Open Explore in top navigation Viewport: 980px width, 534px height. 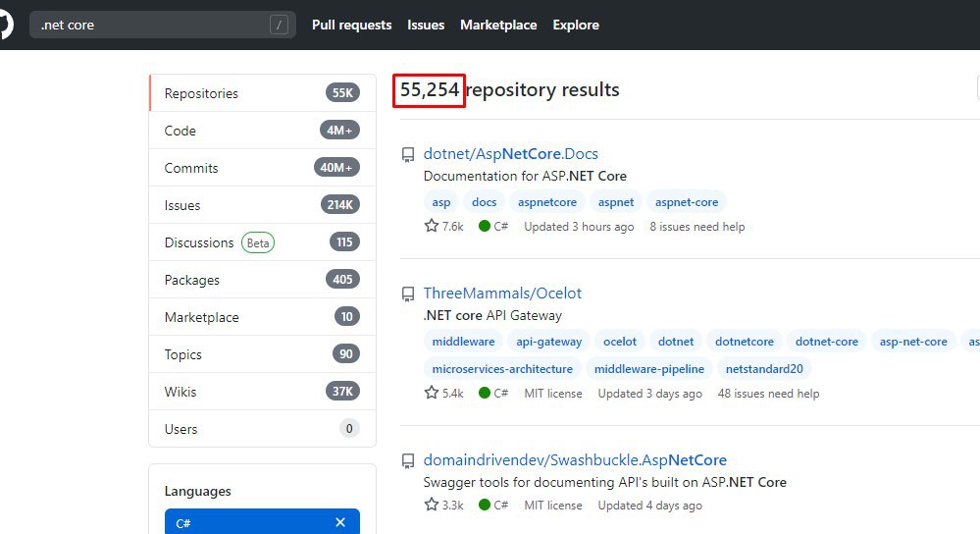pos(576,25)
